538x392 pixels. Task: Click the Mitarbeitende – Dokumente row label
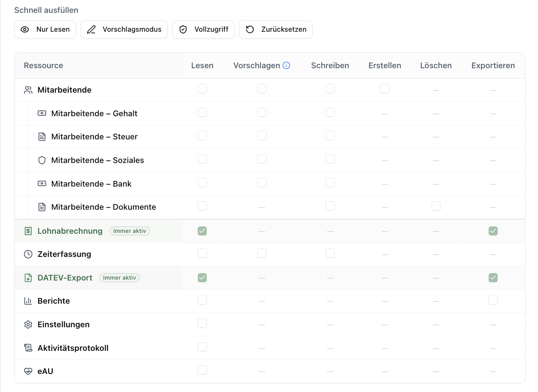pos(103,207)
